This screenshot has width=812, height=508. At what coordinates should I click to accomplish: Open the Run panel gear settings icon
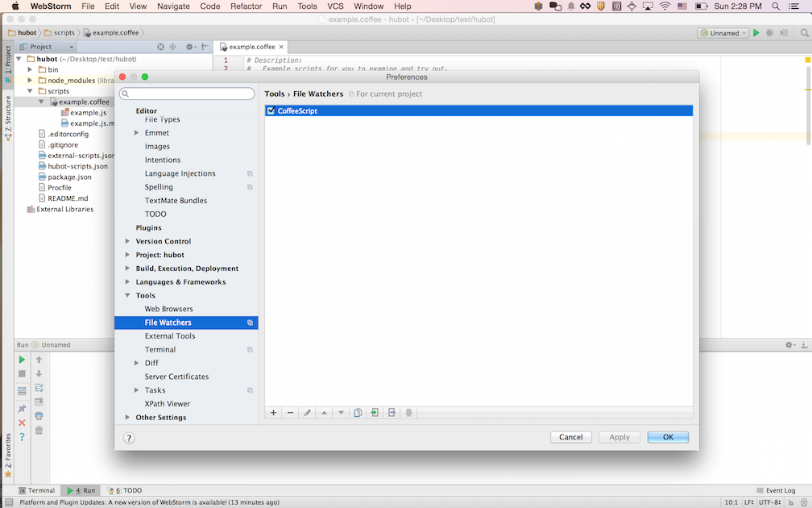[x=789, y=345]
